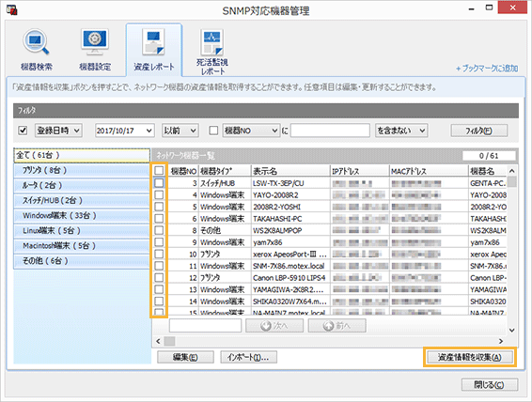Image resolution: width=532 pixels, height=402 pixels.
Task: Click the 次へ search button
Action: pyautogui.click(x=274, y=326)
